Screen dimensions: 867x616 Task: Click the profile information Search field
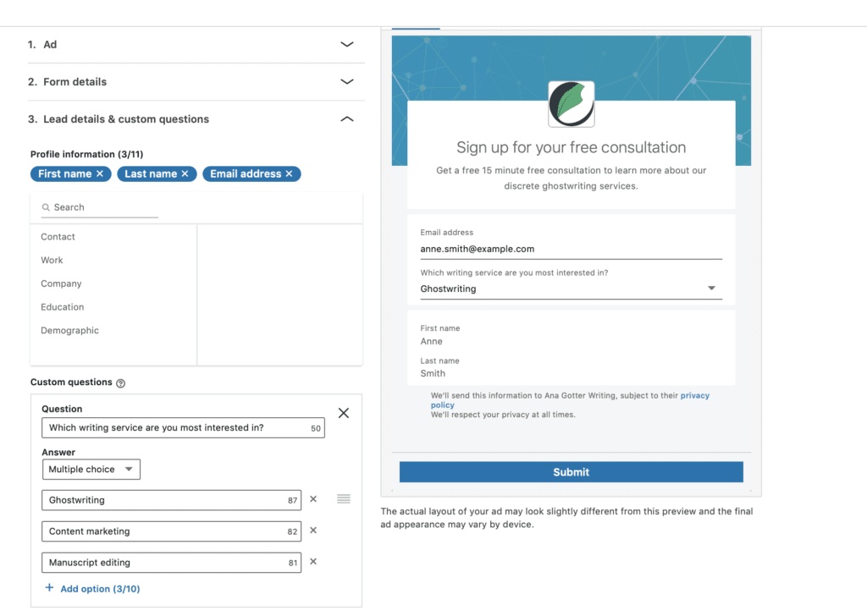(102, 207)
